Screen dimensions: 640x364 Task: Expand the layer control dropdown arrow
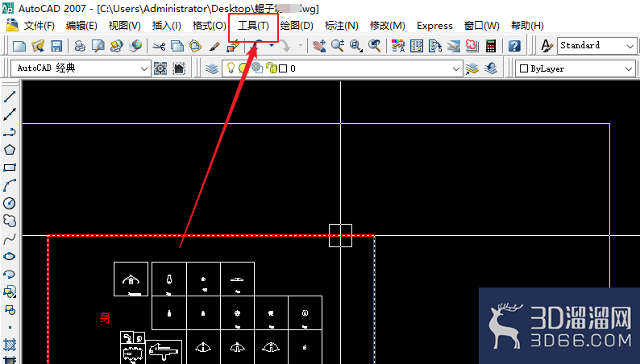pyautogui.click(x=456, y=68)
